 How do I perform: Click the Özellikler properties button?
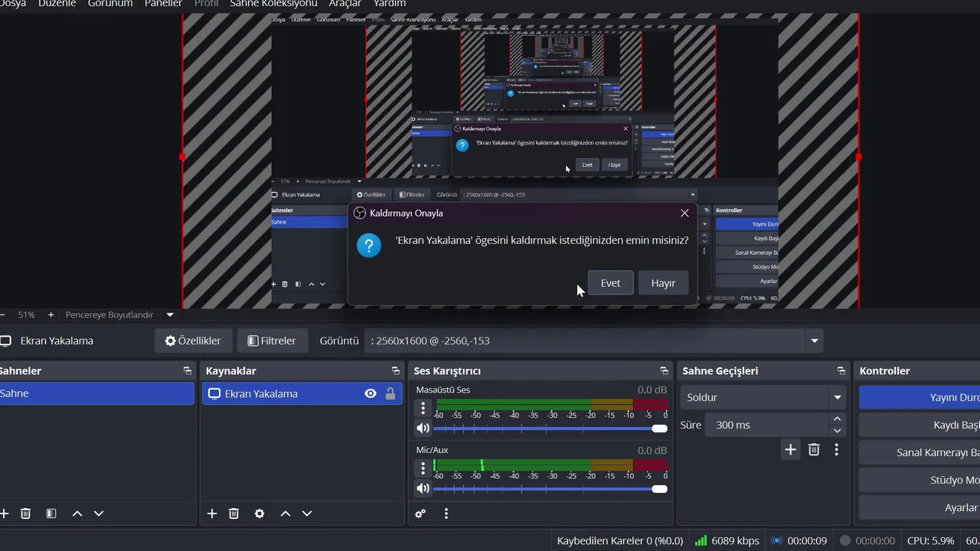click(x=193, y=341)
